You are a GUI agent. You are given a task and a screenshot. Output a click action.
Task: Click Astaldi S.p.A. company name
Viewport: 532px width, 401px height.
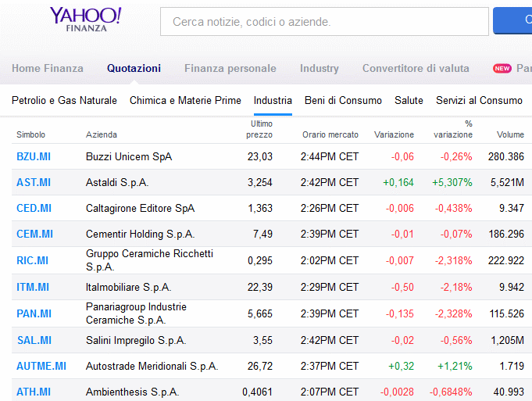pos(117,182)
